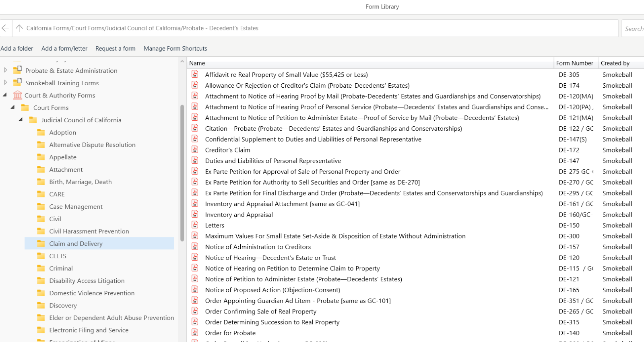Select Order Appointing Guardian Ad Litem row

pos(298,301)
